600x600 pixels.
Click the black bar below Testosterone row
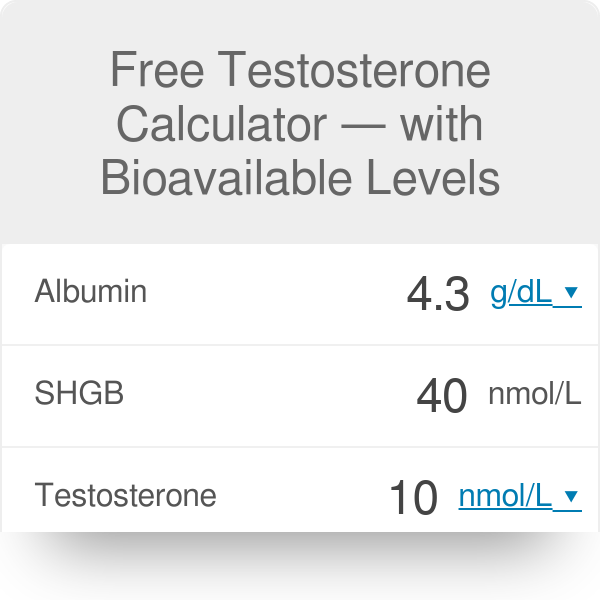point(300,566)
